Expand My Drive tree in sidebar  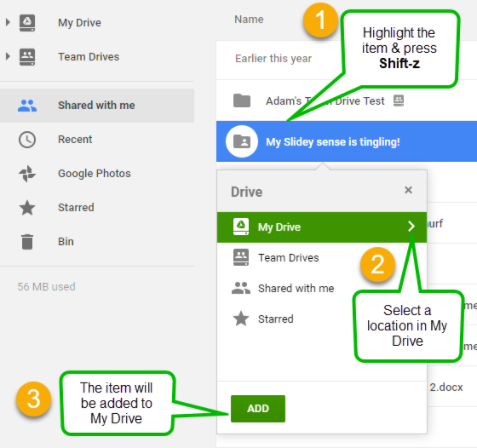click(8, 22)
